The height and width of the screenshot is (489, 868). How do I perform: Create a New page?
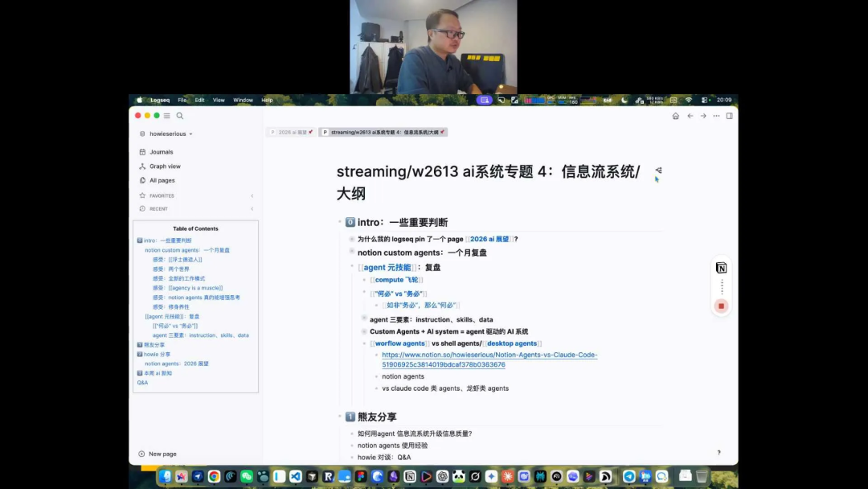158,454
